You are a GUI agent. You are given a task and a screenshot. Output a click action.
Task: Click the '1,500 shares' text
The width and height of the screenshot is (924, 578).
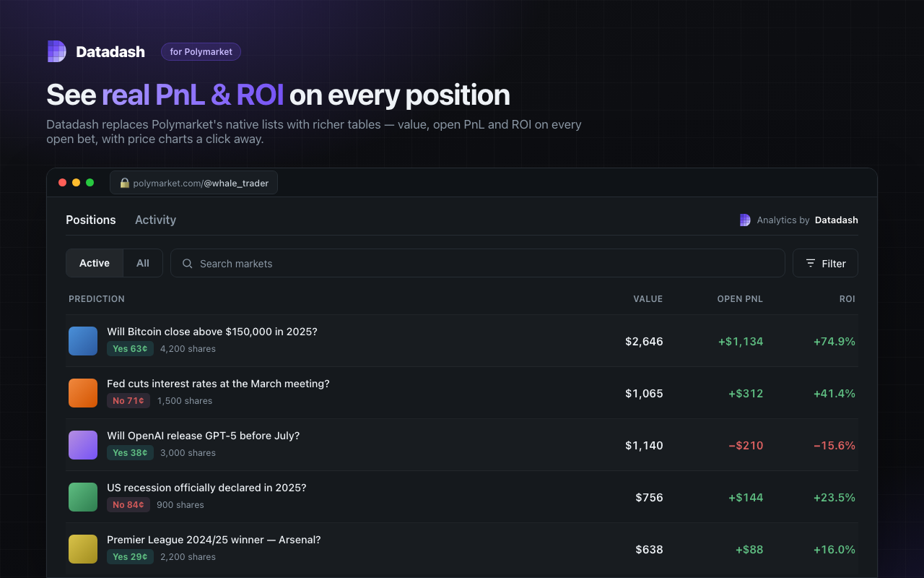pyautogui.click(x=185, y=400)
